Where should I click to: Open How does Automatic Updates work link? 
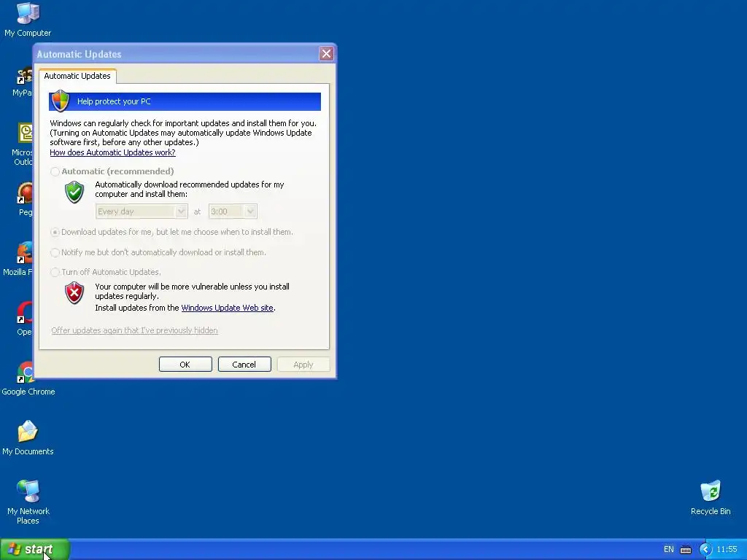coord(112,152)
